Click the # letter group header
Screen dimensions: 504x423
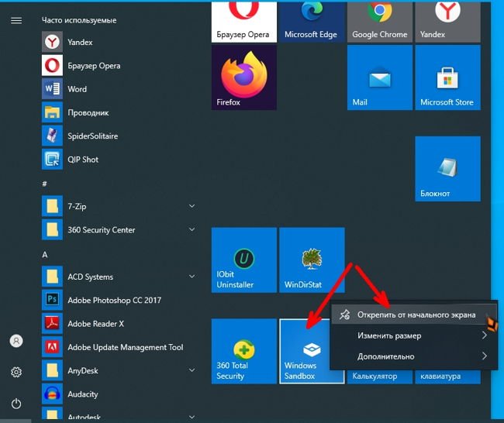45,184
